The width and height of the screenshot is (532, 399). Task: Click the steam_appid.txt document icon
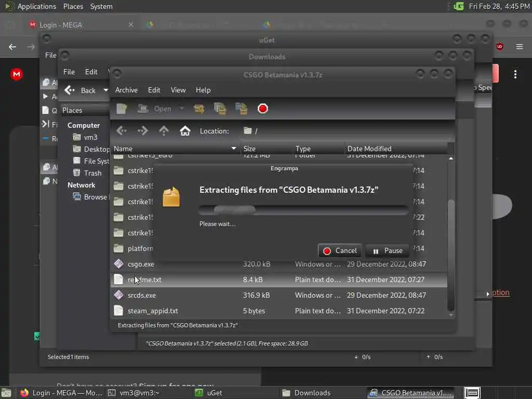point(118,311)
